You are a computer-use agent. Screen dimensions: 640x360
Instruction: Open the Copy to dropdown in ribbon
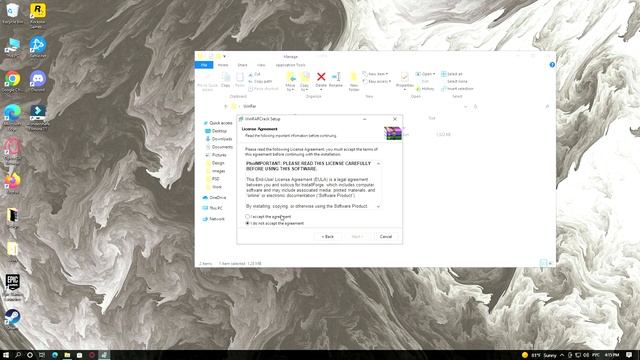[304, 81]
